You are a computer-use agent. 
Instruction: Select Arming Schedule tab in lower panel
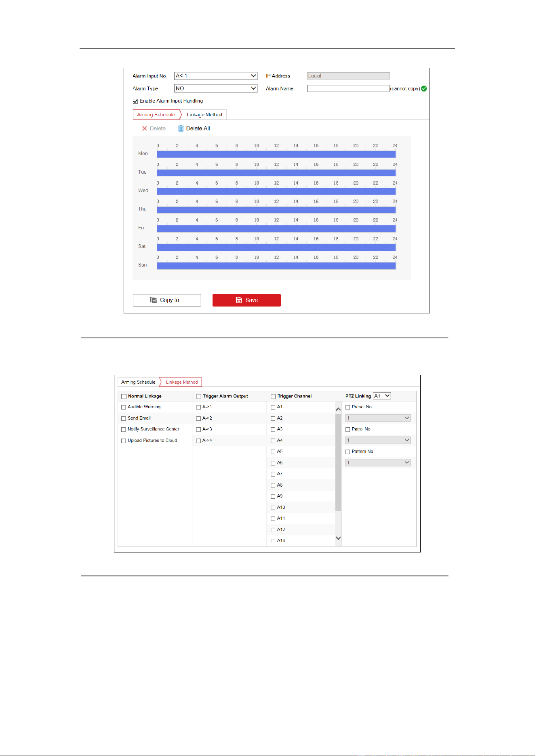tap(138, 382)
